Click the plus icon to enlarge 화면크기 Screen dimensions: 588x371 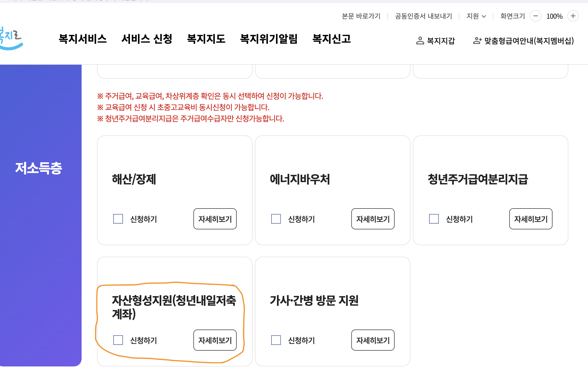(x=573, y=16)
